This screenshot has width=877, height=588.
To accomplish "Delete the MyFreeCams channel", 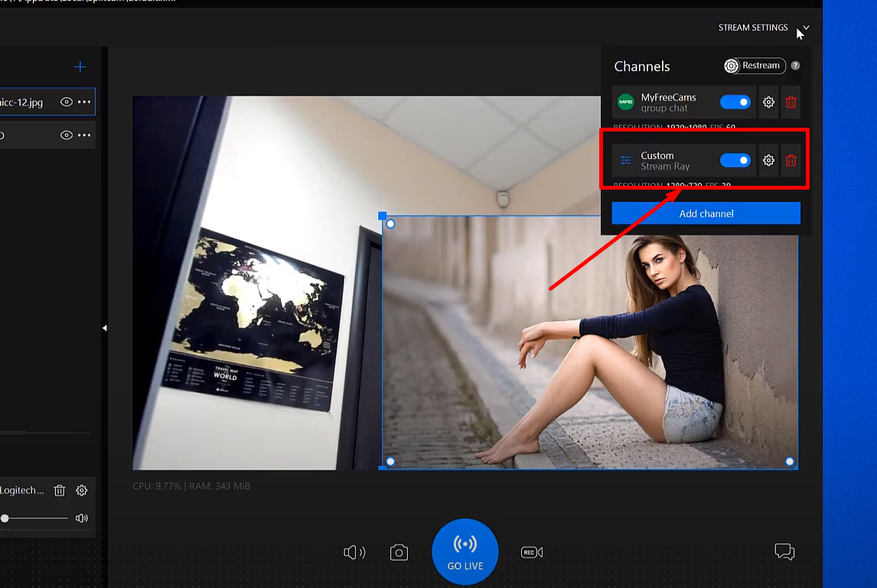I will click(791, 102).
